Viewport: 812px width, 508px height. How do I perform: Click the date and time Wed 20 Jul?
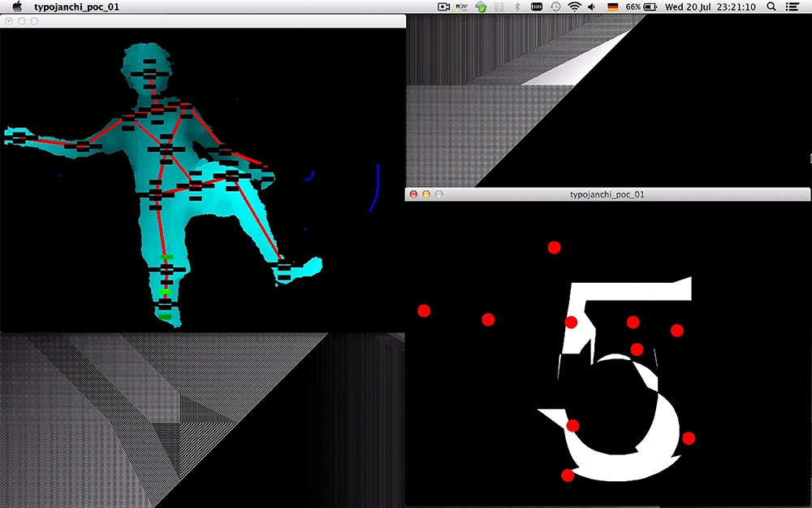pyautogui.click(x=710, y=7)
